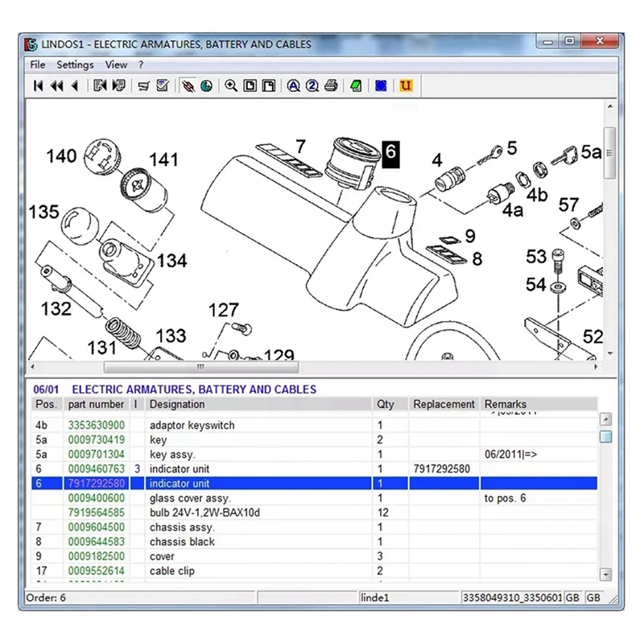The width and height of the screenshot is (644, 644).
Task: Click the single left arrow previous icon
Action: tap(75, 86)
